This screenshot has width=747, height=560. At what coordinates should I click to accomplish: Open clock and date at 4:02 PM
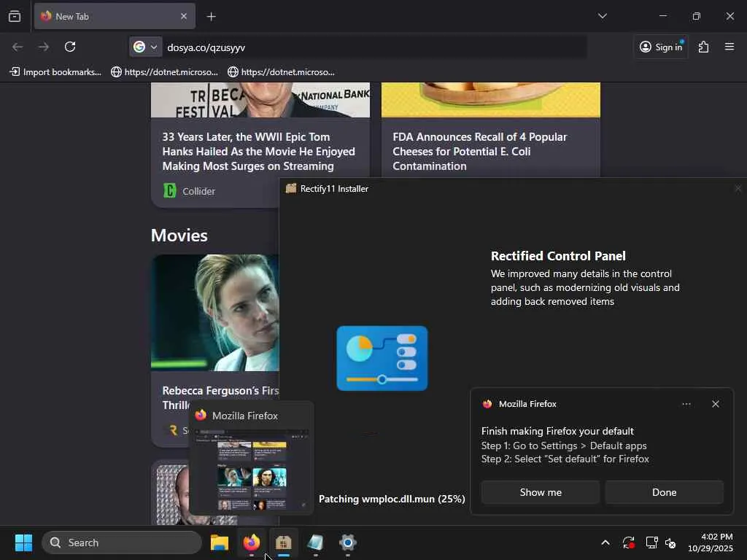tap(710, 542)
